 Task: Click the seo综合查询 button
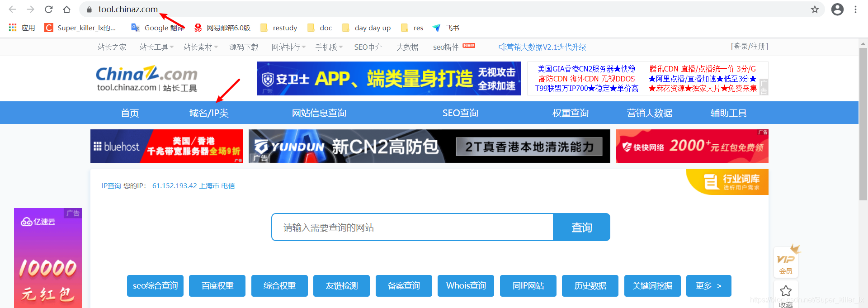coord(155,286)
